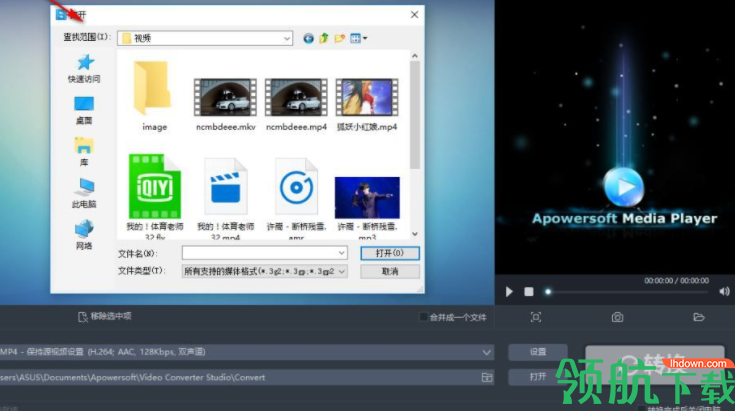Click the Open (打开) output folder button

[x=537, y=377]
